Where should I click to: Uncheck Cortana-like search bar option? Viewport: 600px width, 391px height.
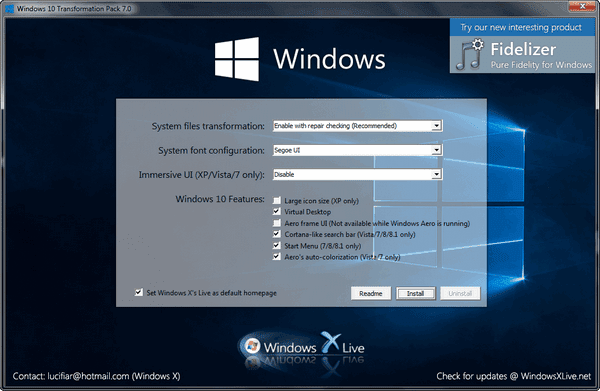(x=277, y=234)
